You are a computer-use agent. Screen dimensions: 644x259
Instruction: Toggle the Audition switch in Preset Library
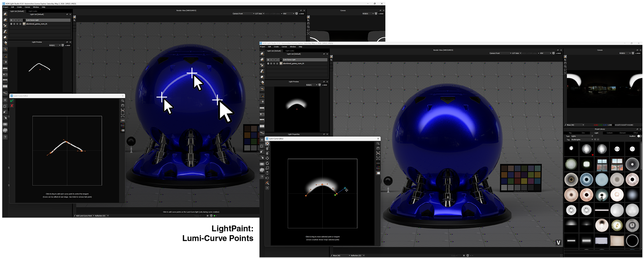639,136
